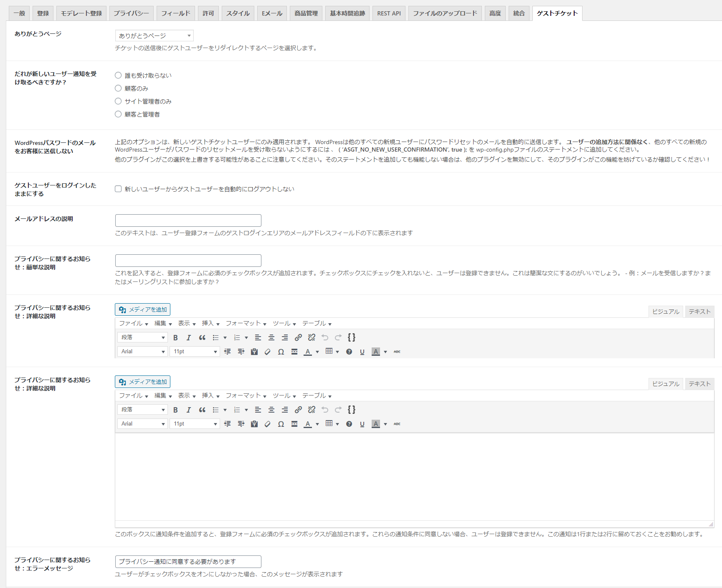Switch to the スタイル tab

(x=238, y=13)
